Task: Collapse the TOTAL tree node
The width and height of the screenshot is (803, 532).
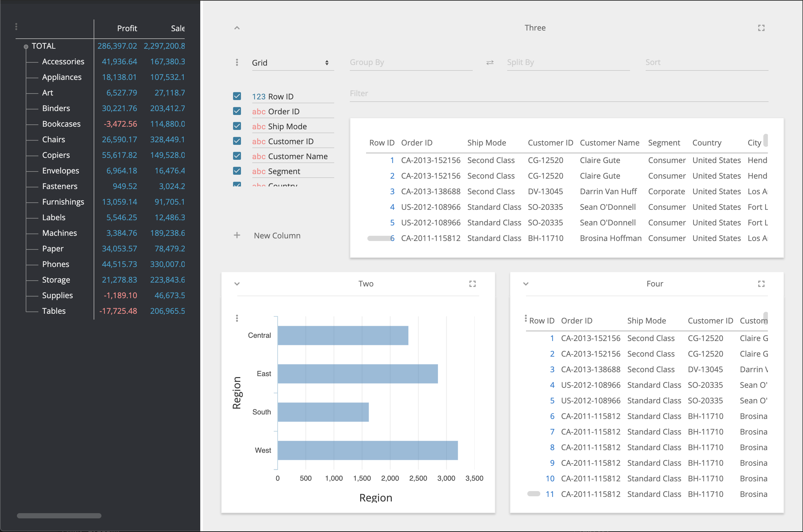Action: click(26, 46)
